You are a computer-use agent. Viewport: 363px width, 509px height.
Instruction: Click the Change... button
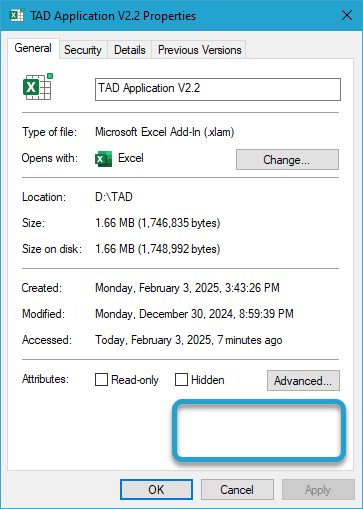coord(287,160)
